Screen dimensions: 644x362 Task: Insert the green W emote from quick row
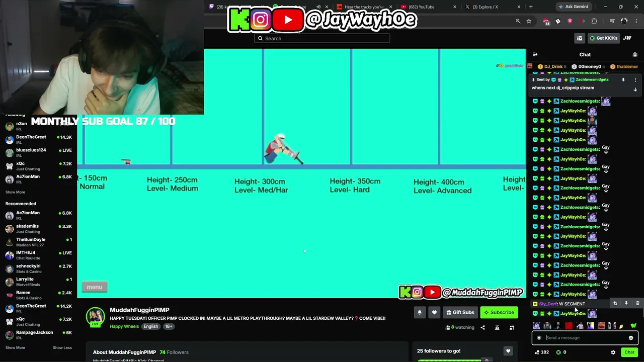pos(633,326)
